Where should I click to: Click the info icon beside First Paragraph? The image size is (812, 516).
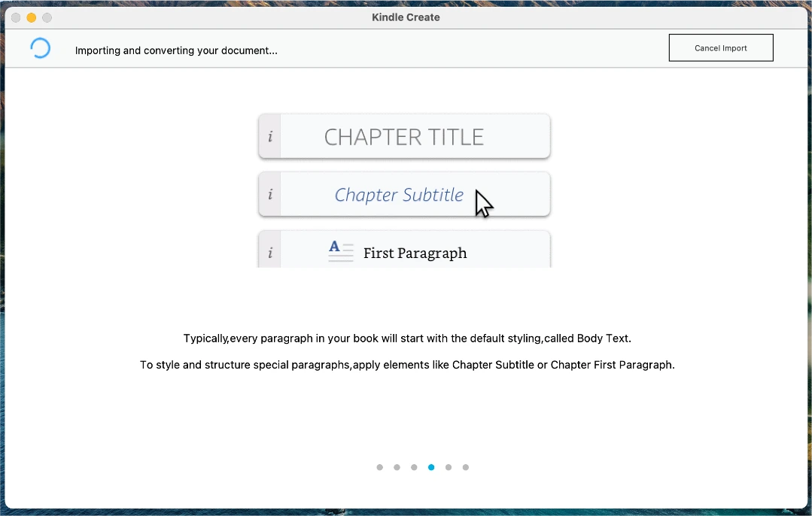click(270, 253)
